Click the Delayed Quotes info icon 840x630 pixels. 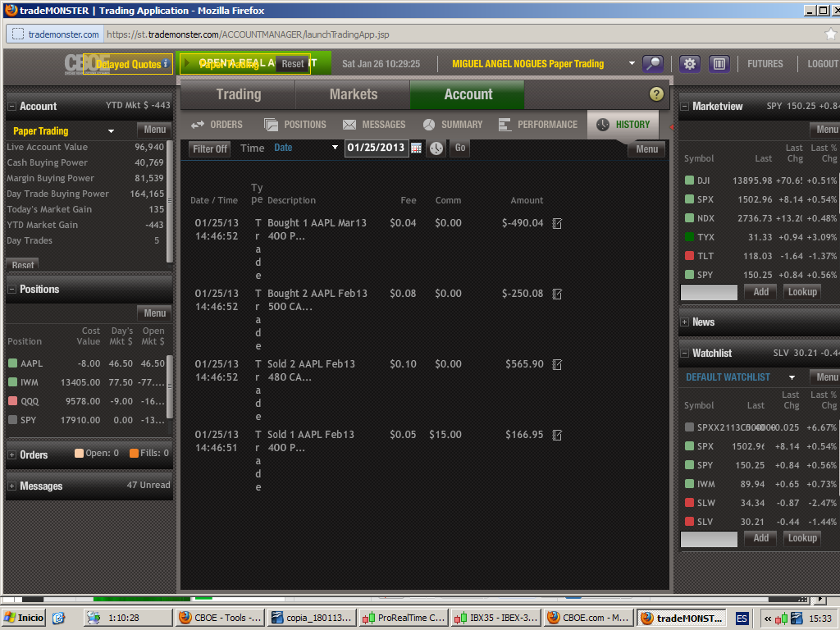pyautogui.click(x=166, y=63)
